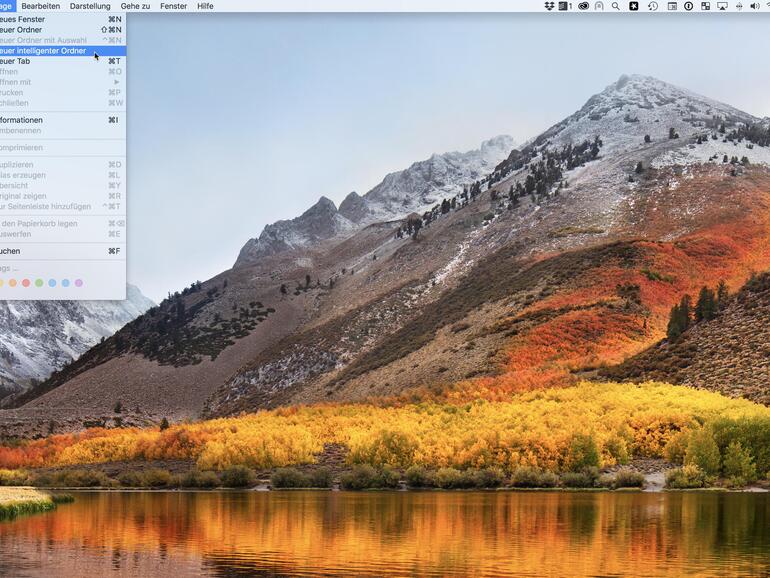Open the Hilfe menu
This screenshot has height=578, width=770.
tap(205, 6)
